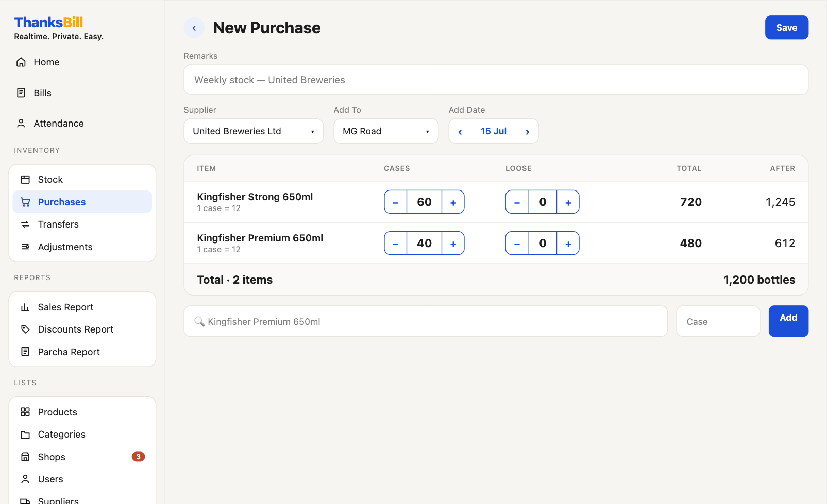Click the Add button to add item
This screenshot has height=504, width=827.
pos(788,321)
